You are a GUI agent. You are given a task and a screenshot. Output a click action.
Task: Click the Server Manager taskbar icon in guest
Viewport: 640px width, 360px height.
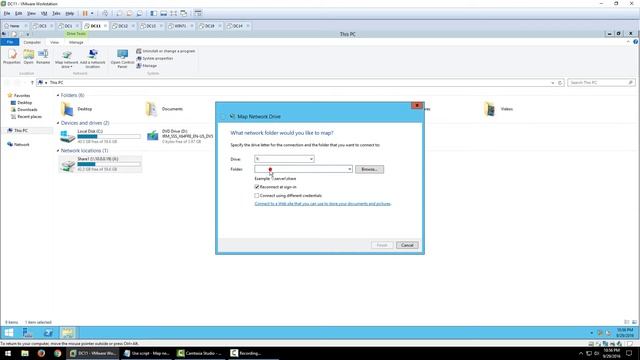click(x=27, y=333)
